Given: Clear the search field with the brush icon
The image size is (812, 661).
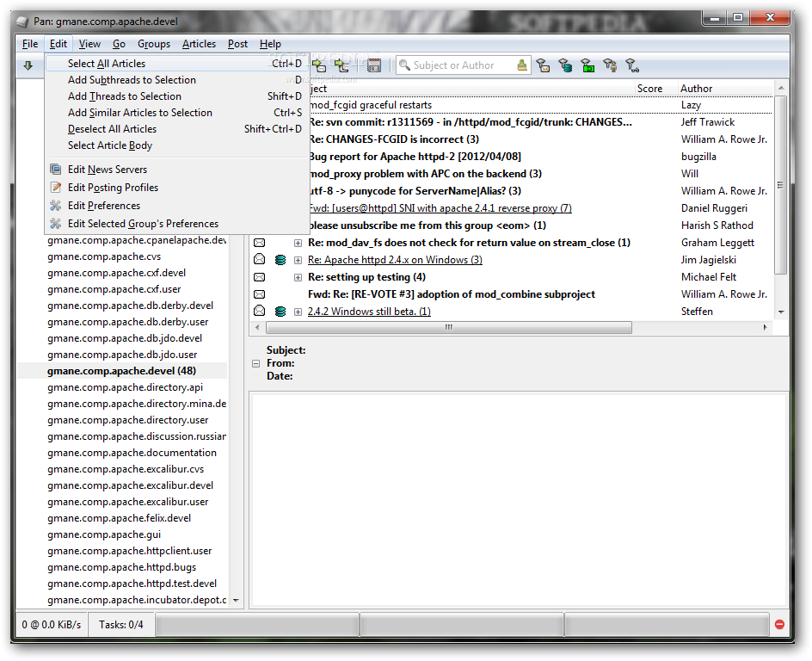Looking at the screenshot, I should tap(521, 65).
